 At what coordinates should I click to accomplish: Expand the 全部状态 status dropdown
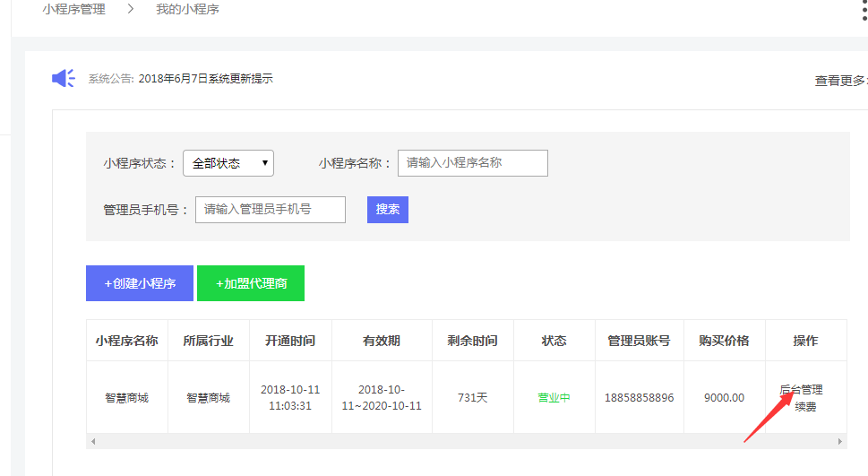coord(228,163)
